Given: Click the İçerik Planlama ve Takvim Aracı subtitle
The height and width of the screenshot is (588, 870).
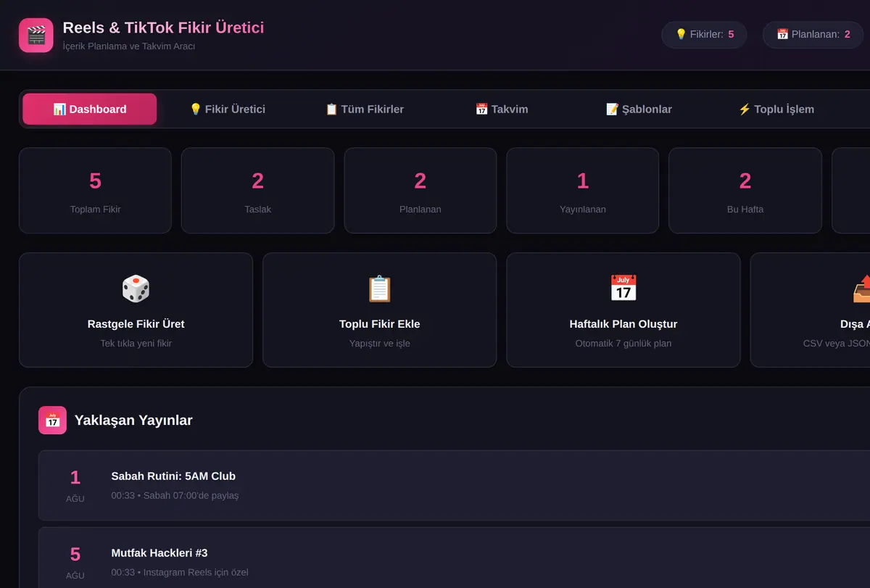Looking at the screenshot, I should click(129, 46).
